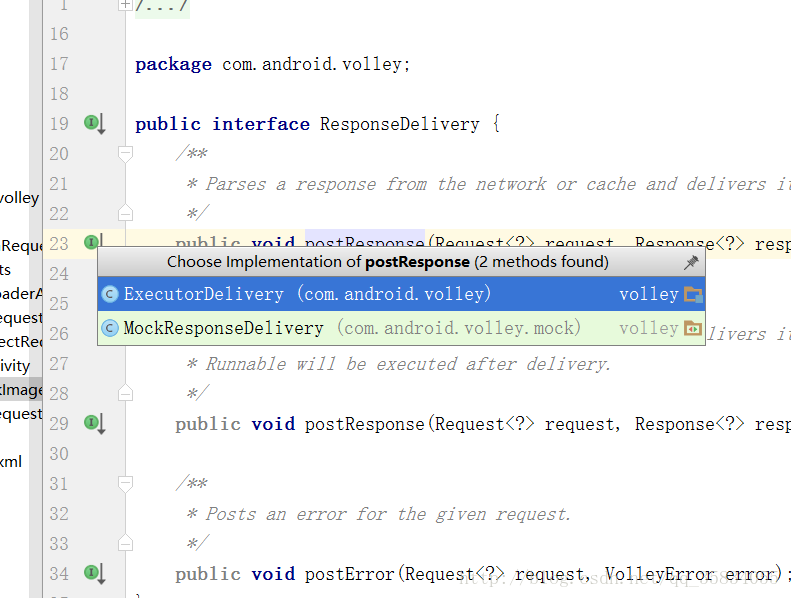Viewport: 791px width, 598px height.
Task: Click the postError implementation gutter icon on line 34
Action: (93, 574)
